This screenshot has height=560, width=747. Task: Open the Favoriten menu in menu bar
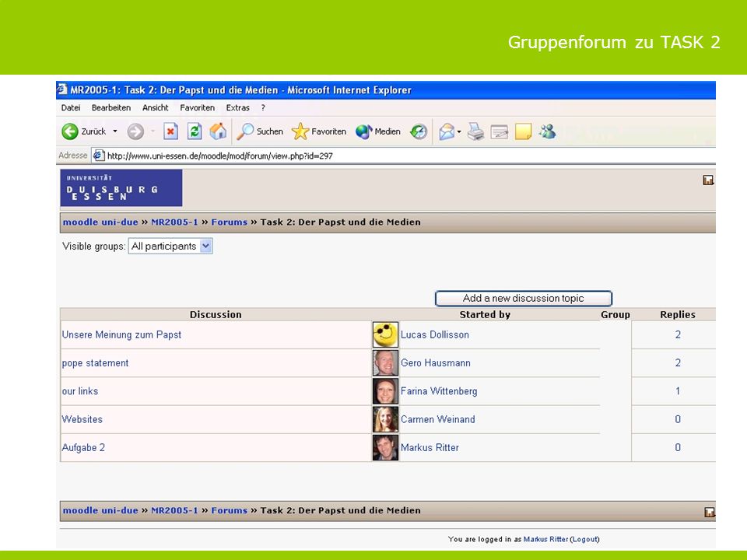pyautogui.click(x=197, y=107)
